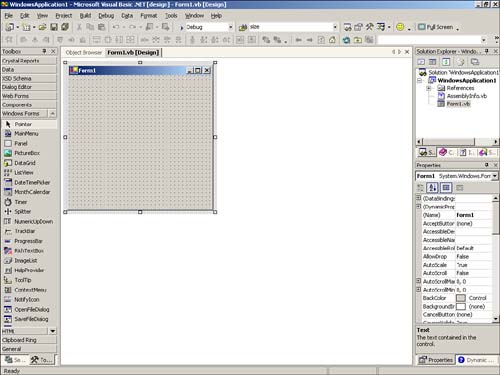Open the Build menu
Screen dimensions: 500x375
[x=85, y=16]
